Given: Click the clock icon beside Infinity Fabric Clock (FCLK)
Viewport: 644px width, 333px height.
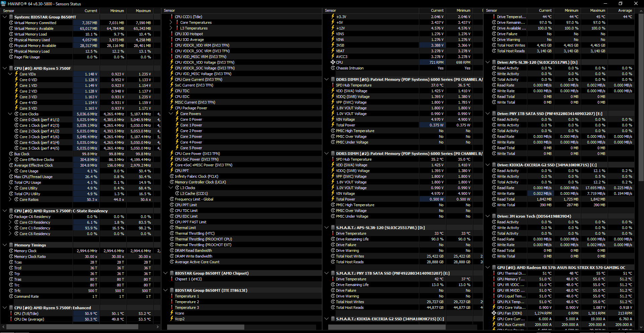Looking at the screenshot, I should tap(172, 176).
